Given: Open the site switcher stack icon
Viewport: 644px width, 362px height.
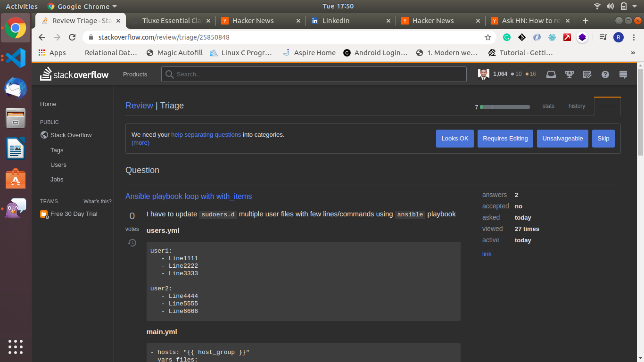Looking at the screenshot, I should pyautogui.click(x=623, y=74).
